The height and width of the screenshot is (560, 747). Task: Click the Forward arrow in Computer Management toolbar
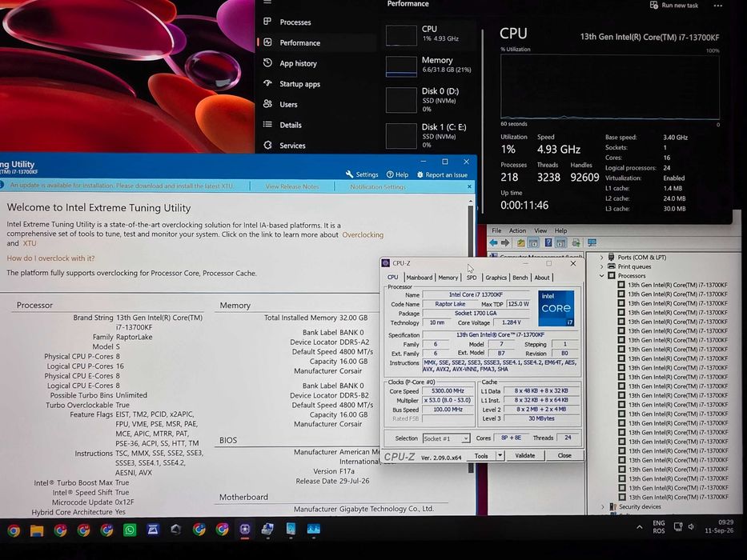click(505, 243)
